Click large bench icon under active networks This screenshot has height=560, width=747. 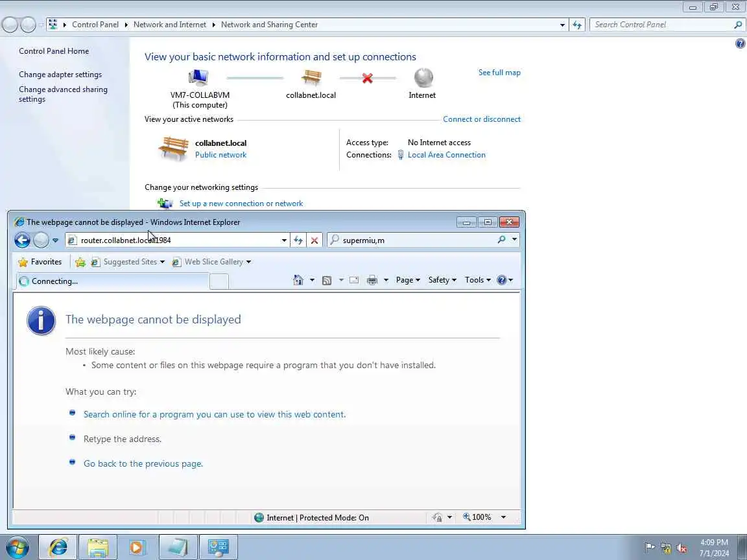[x=173, y=148]
